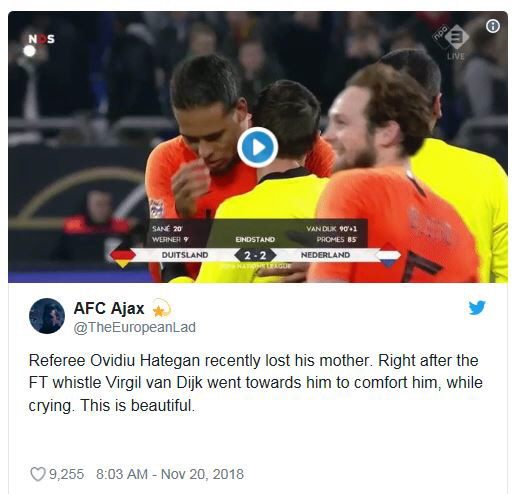Click the shooting star emoji beside name
Image resolution: width=531 pixels, height=494 pixels.
coord(162,308)
